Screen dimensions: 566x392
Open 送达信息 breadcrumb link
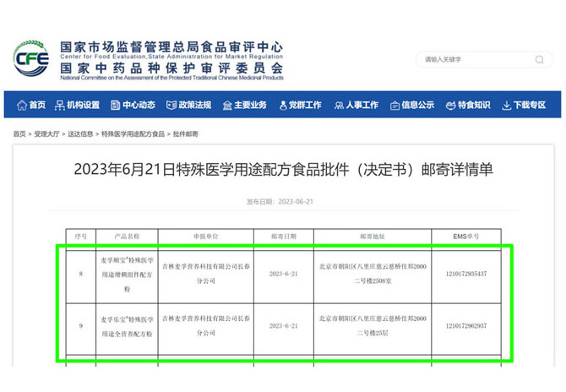(80, 134)
